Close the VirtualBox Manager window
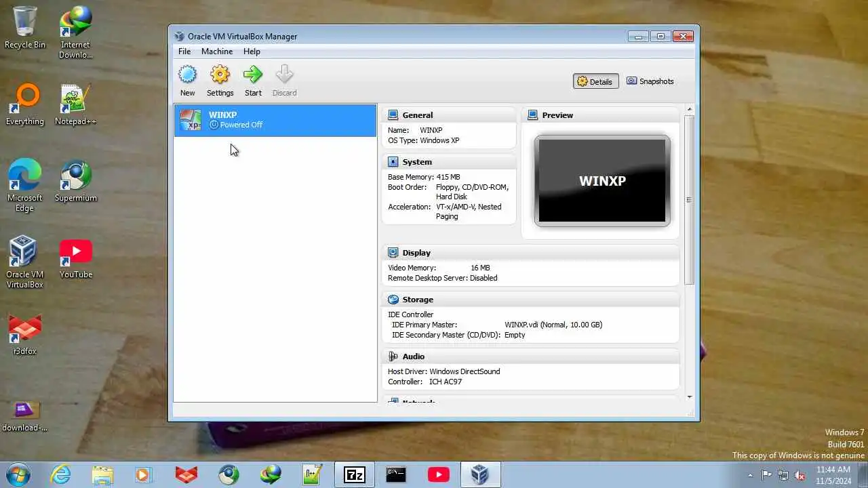The width and height of the screenshot is (868, 488). tap(683, 37)
